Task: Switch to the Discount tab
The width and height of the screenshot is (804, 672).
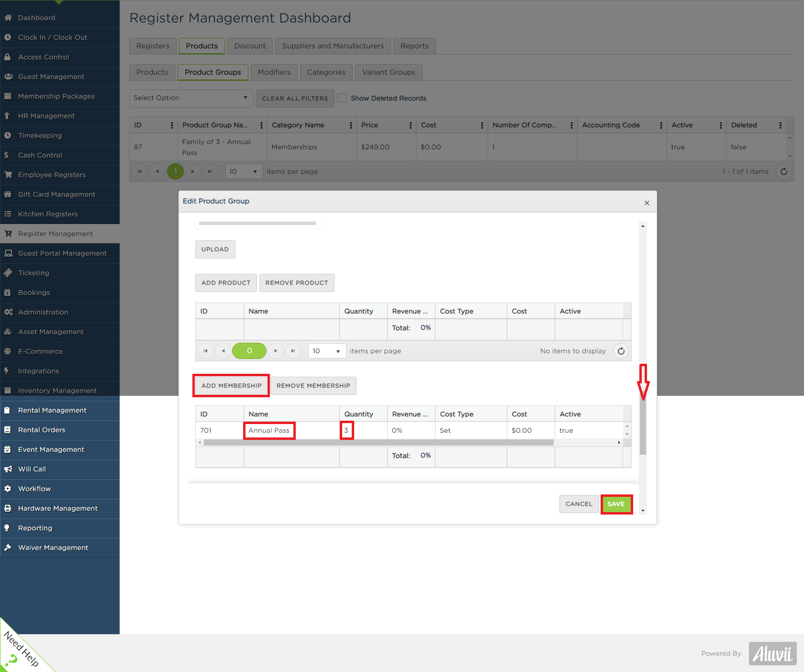Action: click(x=250, y=46)
